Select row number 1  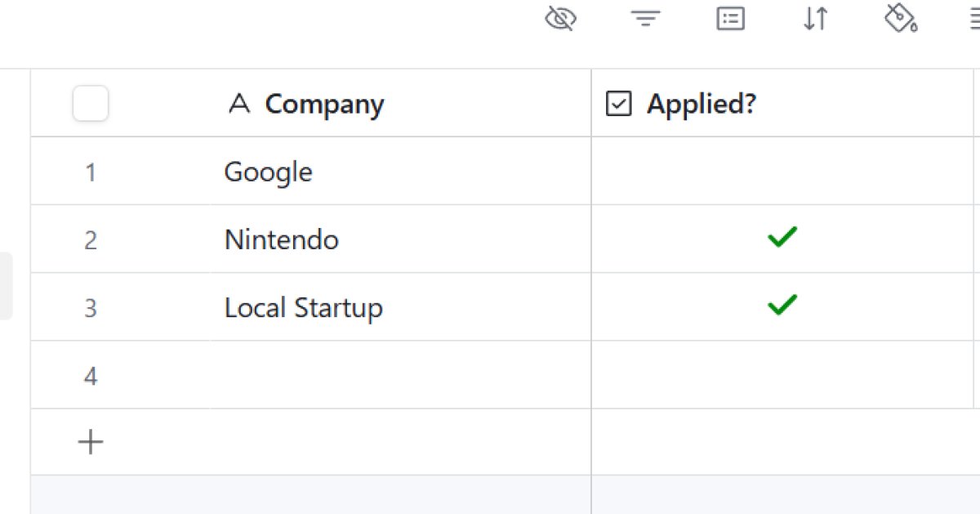point(90,172)
